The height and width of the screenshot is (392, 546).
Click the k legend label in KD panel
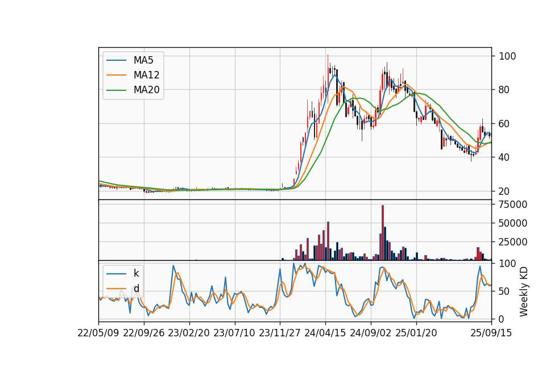(x=136, y=273)
